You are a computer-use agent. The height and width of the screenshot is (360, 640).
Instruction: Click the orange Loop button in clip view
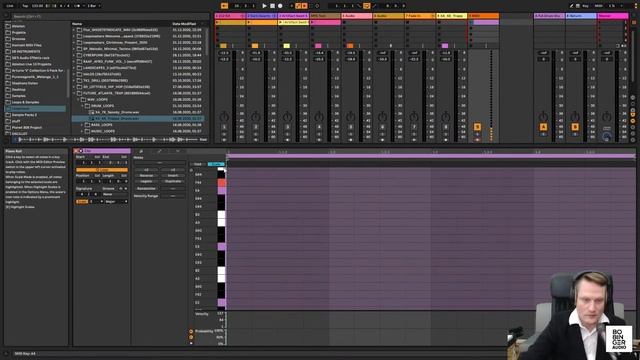tap(102, 170)
